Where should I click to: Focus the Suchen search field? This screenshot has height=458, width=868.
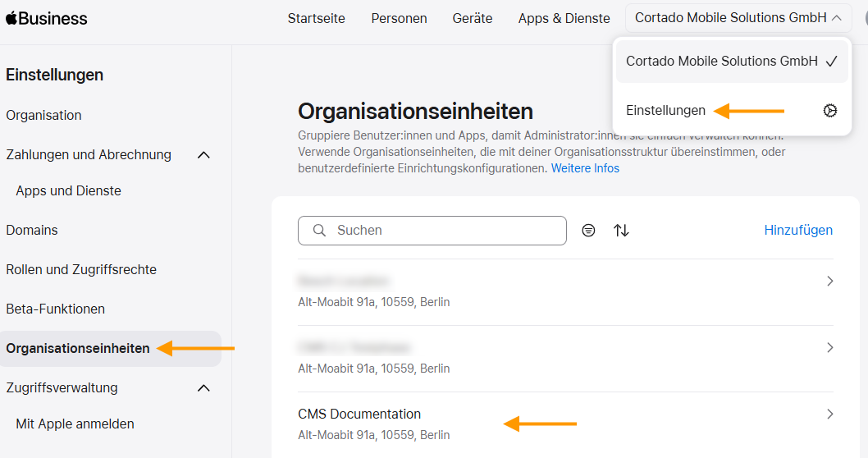coord(432,231)
